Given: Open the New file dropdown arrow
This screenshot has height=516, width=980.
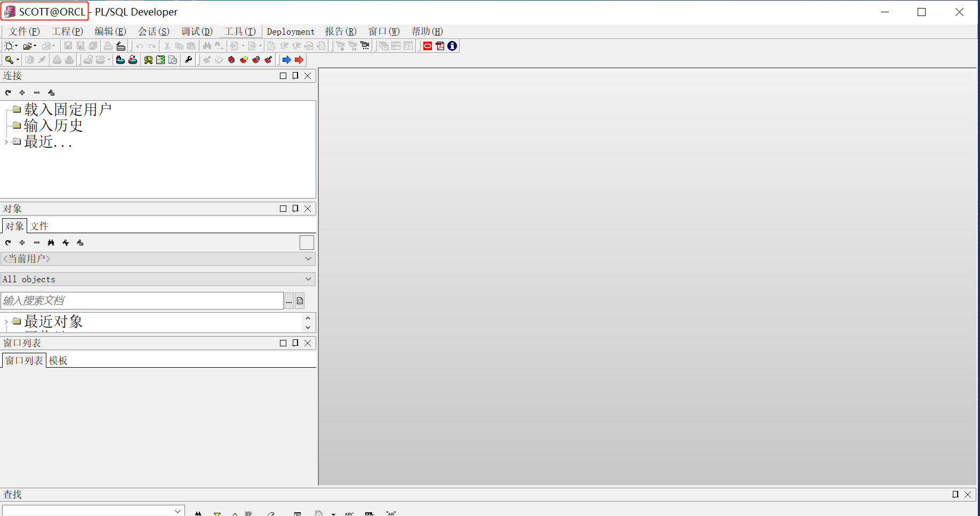Looking at the screenshot, I should point(17,46).
